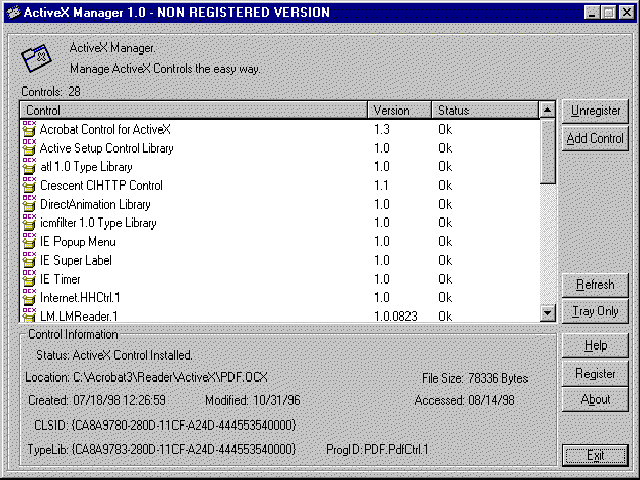This screenshot has width=640, height=480.
Task: Click the icon next to Active Setup Control Library
Action: point(28,148)
